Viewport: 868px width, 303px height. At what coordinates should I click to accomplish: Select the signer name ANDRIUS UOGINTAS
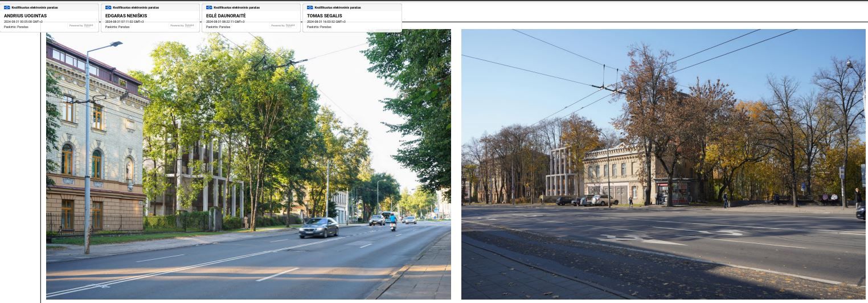25,16
